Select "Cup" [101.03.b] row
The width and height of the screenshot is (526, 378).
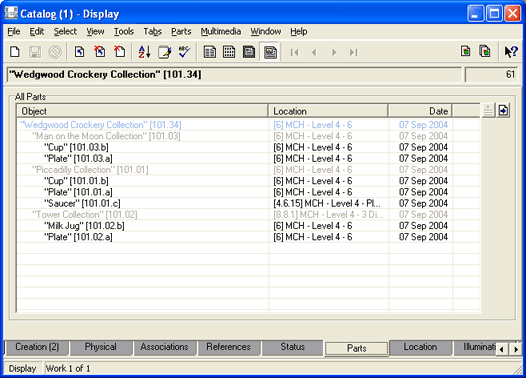pyautogui.click(x=248, y=147)
